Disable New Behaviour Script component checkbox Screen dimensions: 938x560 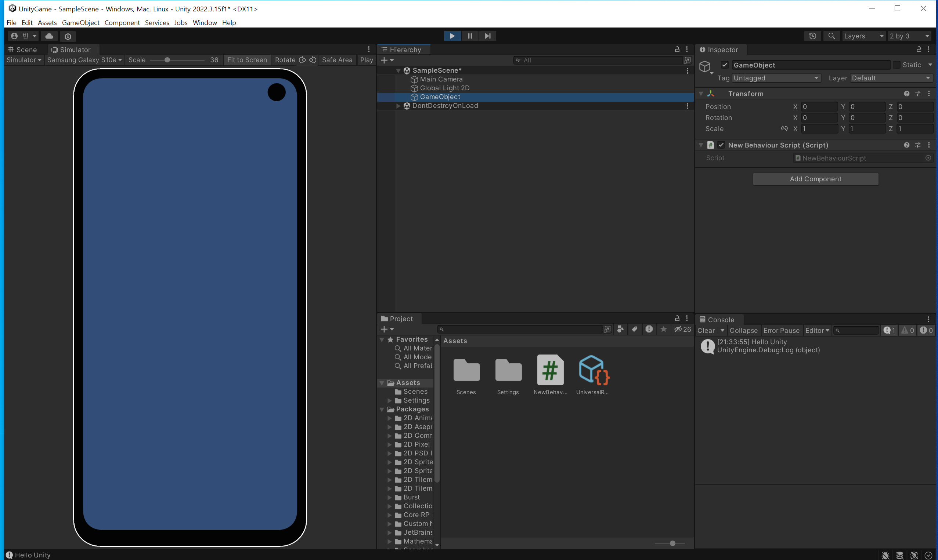click(721, 145)
